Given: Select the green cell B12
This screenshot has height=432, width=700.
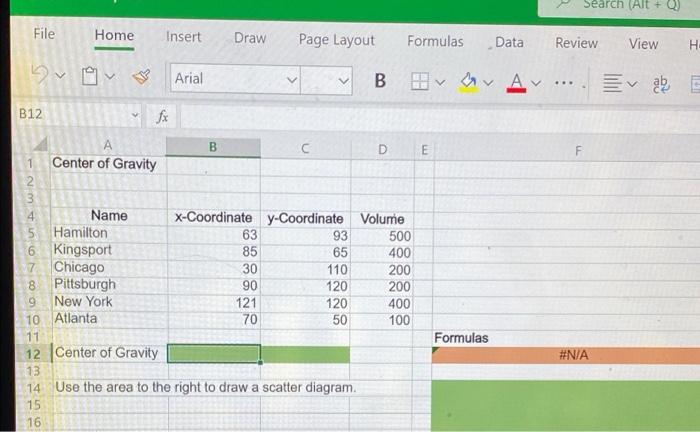Looking at the screenshot, I should click(214, 353).
